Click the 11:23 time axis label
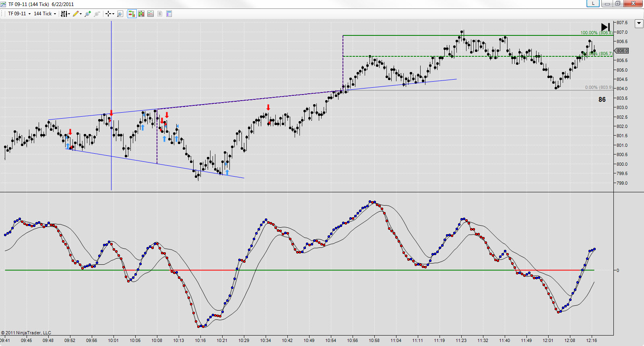Viewport: 644px width, 346px height. click(x=461, y=340)
